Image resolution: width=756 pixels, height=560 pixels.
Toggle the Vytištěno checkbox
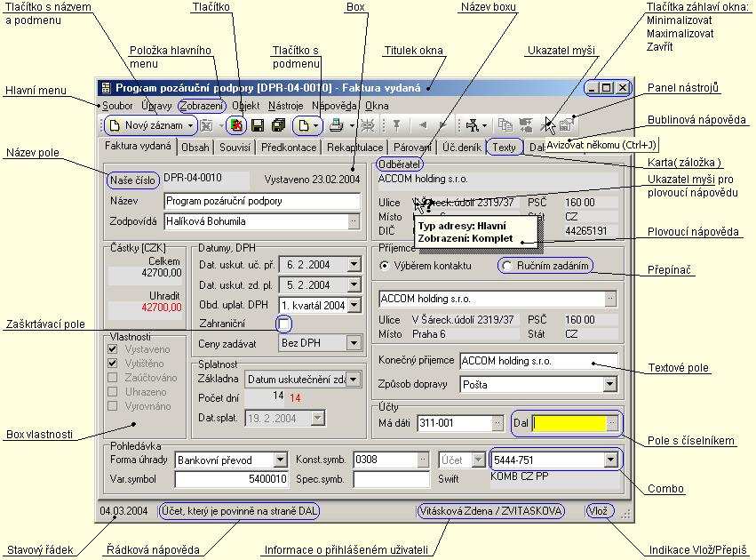(113, 364)
